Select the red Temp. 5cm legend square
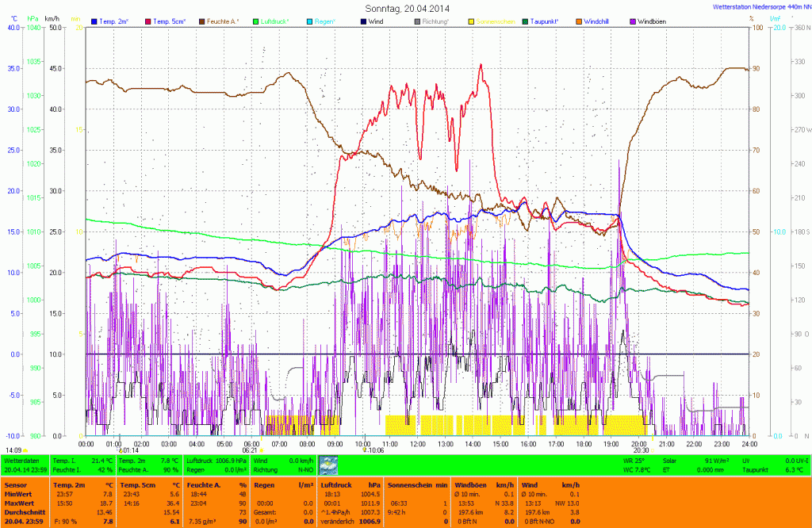The width and height of the screenshot is (812, 528). point(147,21)
